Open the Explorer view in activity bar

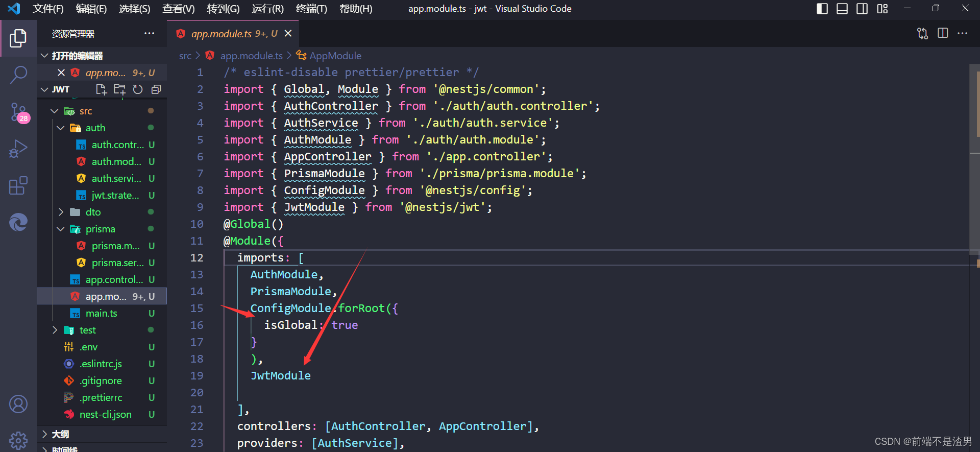(18, 38)
